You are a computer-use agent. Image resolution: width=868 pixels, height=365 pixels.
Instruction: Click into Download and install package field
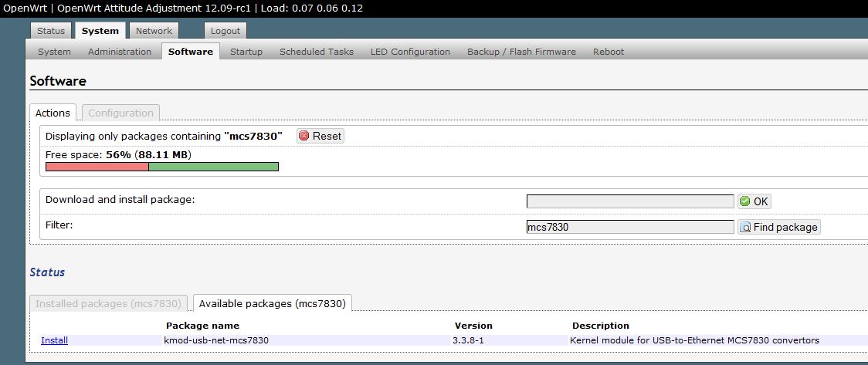coord(630,201)
